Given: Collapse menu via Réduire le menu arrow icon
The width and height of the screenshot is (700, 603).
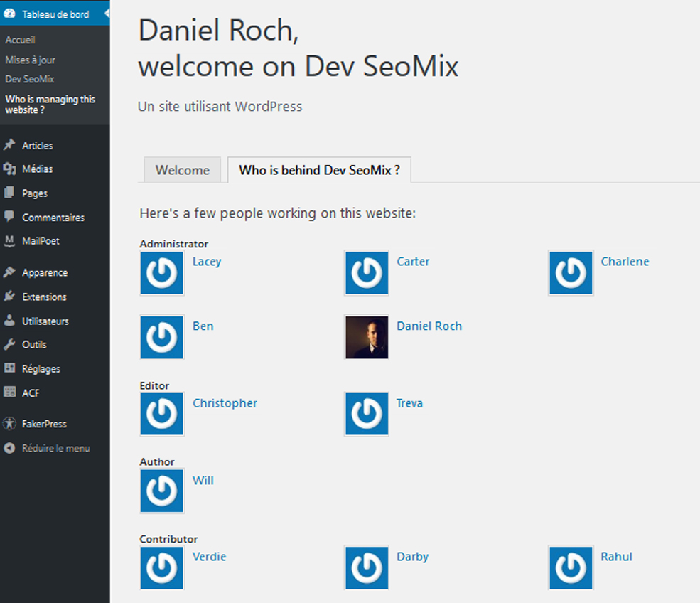Looking at the screenshot, I should click(x=9, y=448).
